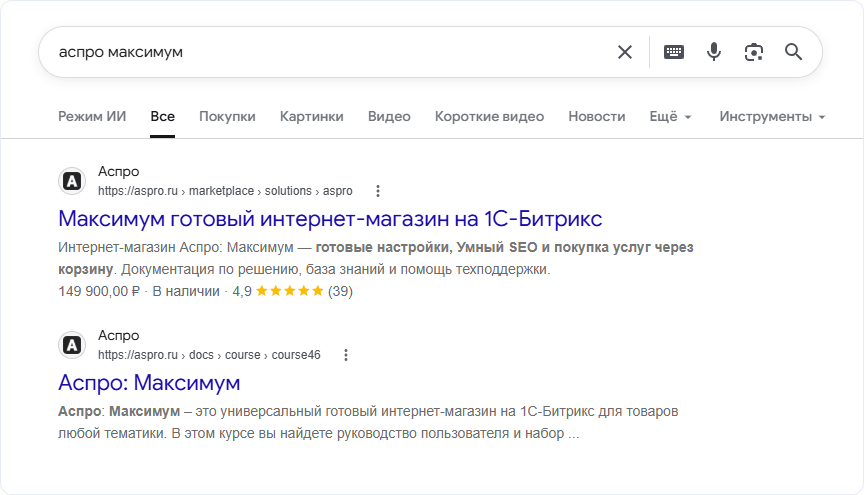
Task: Click the Aspro favicon of the marketplace result
Action: coord(72,181)
